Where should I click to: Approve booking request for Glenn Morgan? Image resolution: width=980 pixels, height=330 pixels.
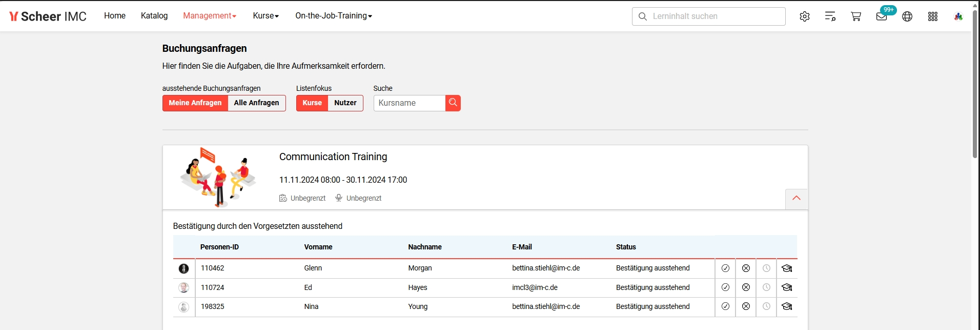(x=725, y=268)
